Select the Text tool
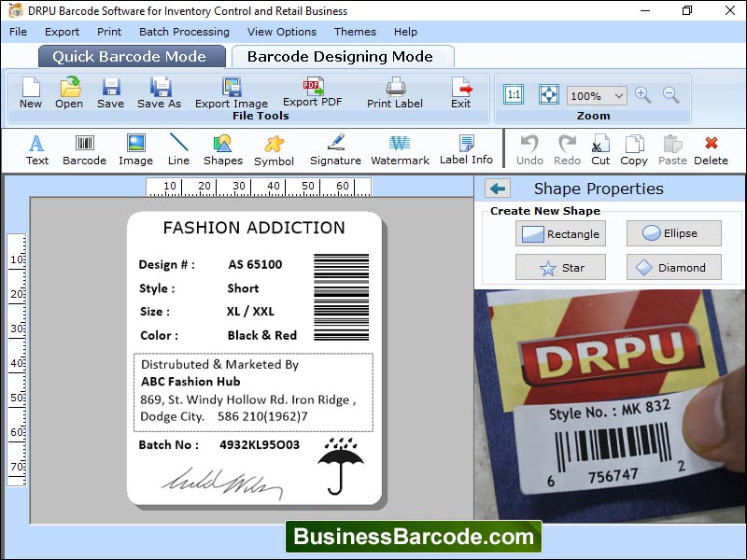This screenshot has height=560, width=747. 36,149
